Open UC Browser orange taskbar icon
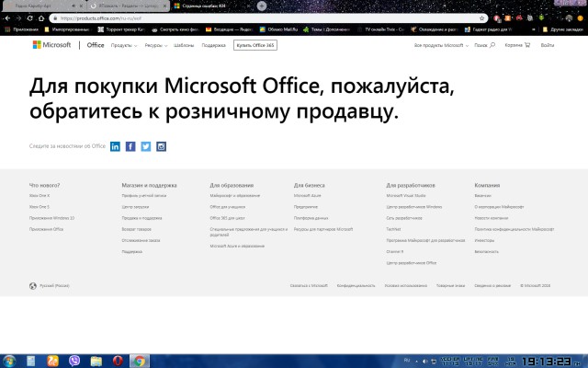Image resolution: width=588 pixels, height=368 pixels. coord(52,361)
